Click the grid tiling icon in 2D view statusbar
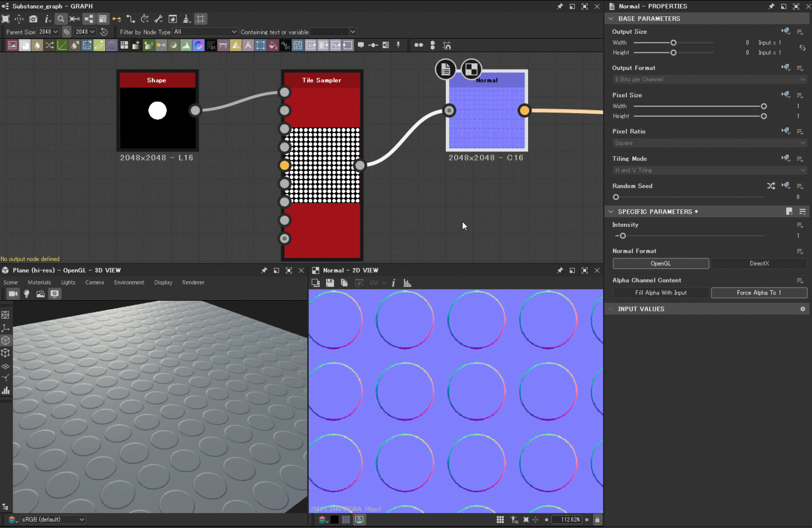The height and width of the screenshot is (528, 812). (x=500, y=519)
